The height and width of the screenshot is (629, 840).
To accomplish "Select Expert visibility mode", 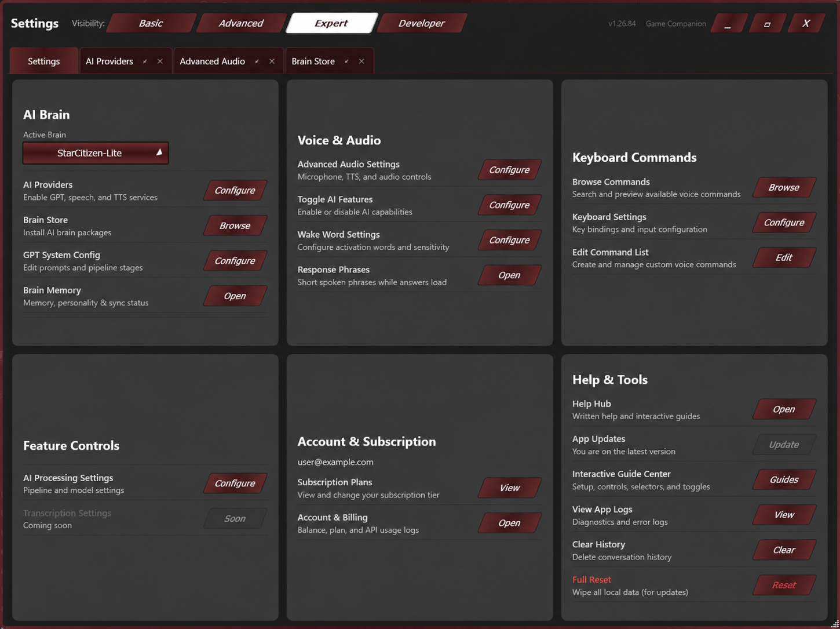I will pos(331,23).
